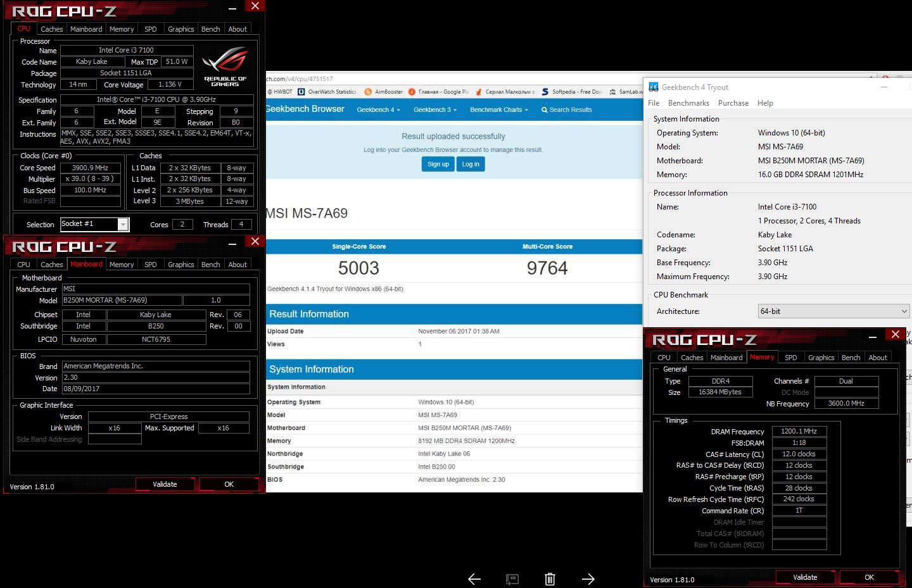This screenshot has width=912, height=588.
Task: Click the Geekbench 4 Tryout window title icon
Action: point(654,87)
